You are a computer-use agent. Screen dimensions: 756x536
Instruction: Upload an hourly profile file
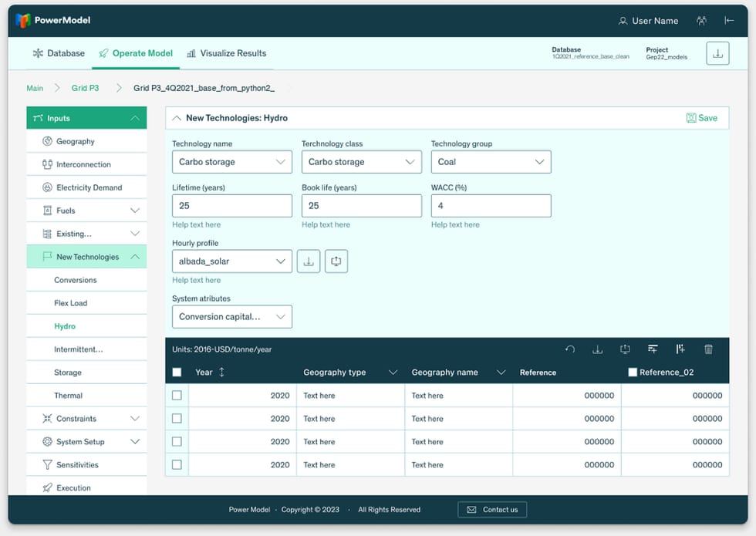[x=336, y=261]
